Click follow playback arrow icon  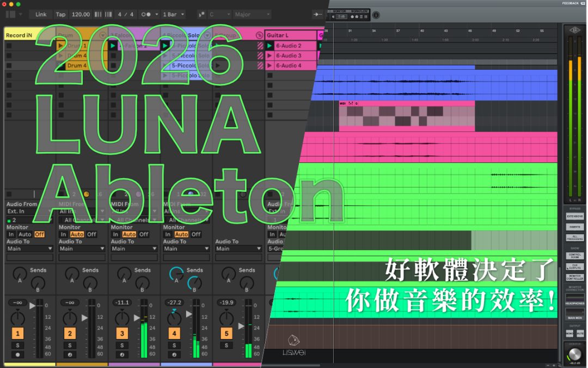click(x=317, y=14)
